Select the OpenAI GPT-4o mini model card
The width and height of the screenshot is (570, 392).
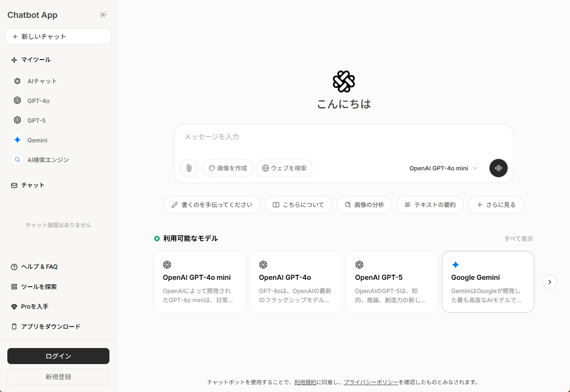(200, 282)
